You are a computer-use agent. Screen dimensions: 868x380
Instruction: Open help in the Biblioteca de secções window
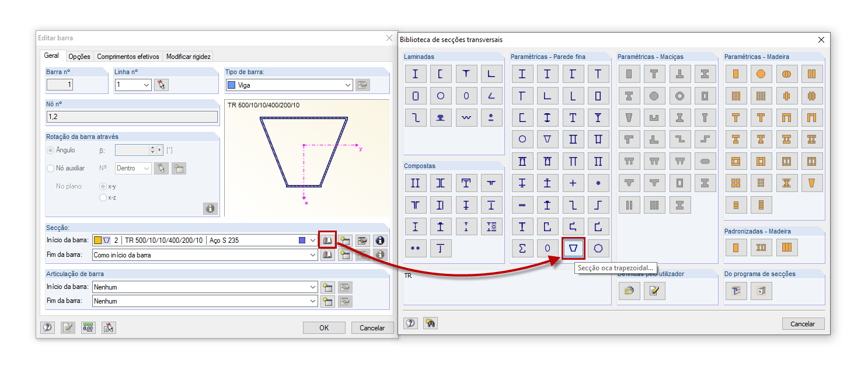[x=411, y=323]
